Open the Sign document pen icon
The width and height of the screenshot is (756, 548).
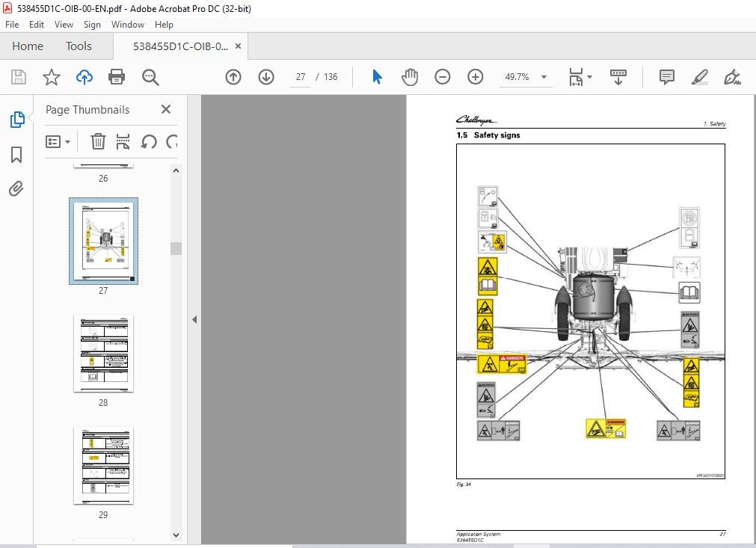click(x=732, y=77)
